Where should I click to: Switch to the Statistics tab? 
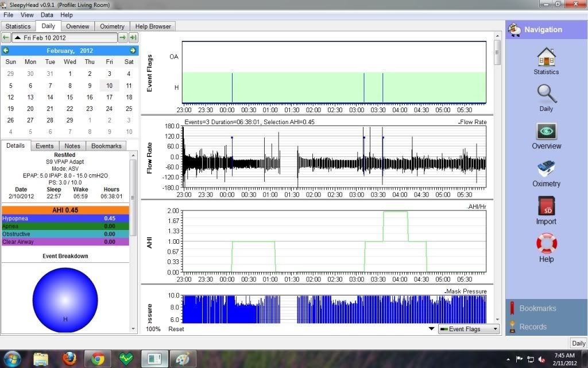[18, 26]
